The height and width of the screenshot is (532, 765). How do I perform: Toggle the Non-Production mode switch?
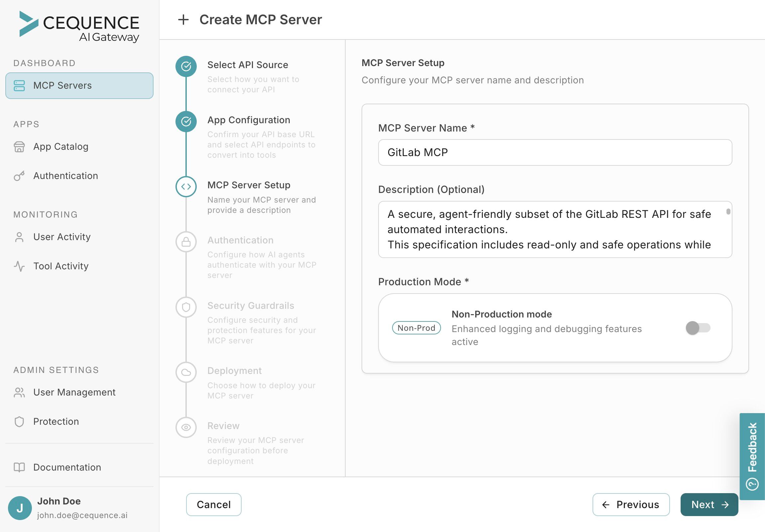[698, 328]
